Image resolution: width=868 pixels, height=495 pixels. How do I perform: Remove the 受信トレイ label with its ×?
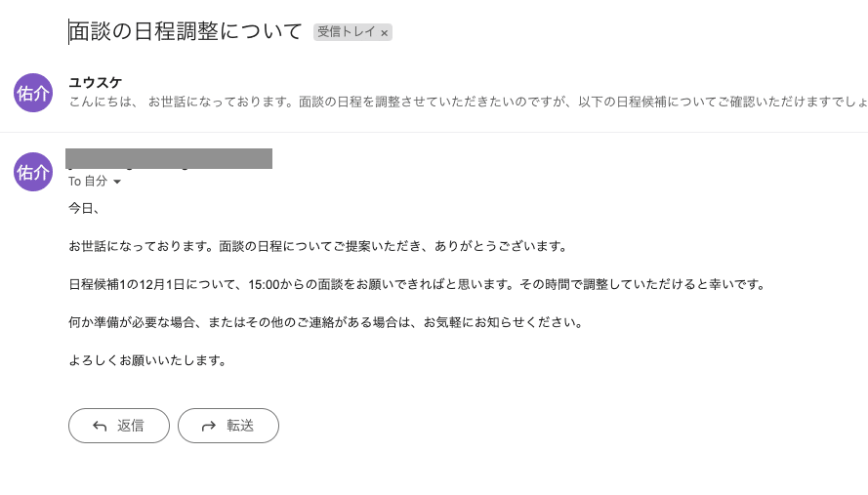click(385, 33)
